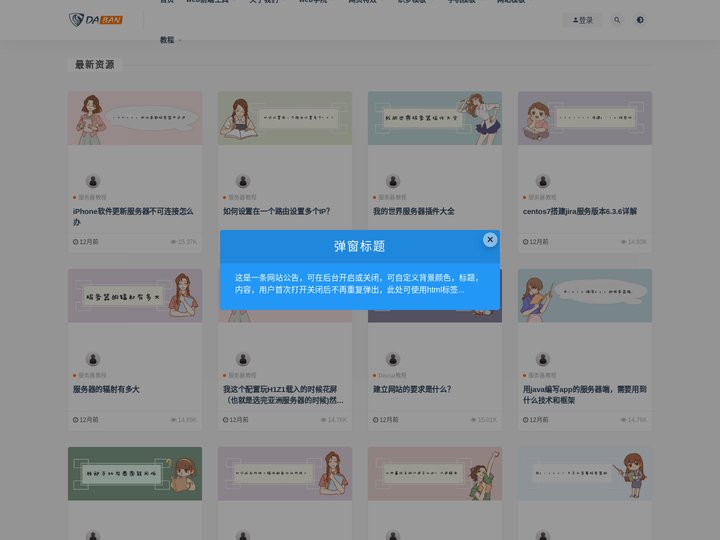This screenshot has width=720, height=540.
Task: Click the 最新资源 section heading
Action: [x=95, y=64]
